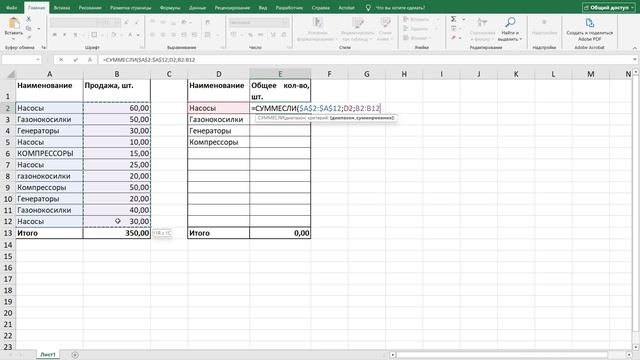The image size is (640, 360).
Task: Switch to the Вид tab
Action: [x=263, y=8]
